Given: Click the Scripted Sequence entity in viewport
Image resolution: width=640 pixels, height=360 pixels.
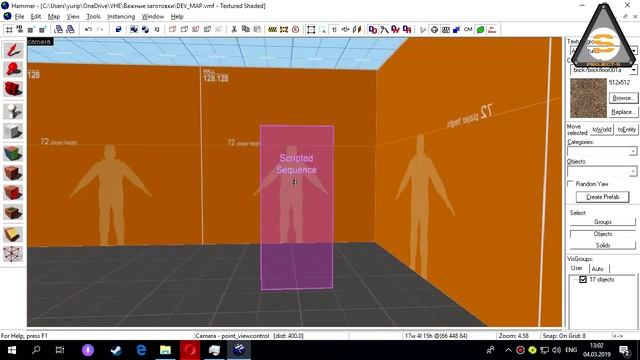Looking at the screenshot, I should click(x=296, y=207).
